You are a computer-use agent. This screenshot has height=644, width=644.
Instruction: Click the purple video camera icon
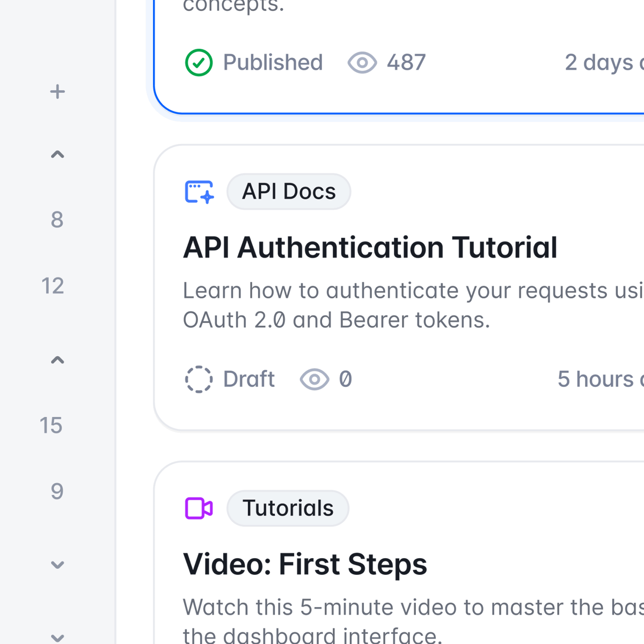(x=199, y=508)
